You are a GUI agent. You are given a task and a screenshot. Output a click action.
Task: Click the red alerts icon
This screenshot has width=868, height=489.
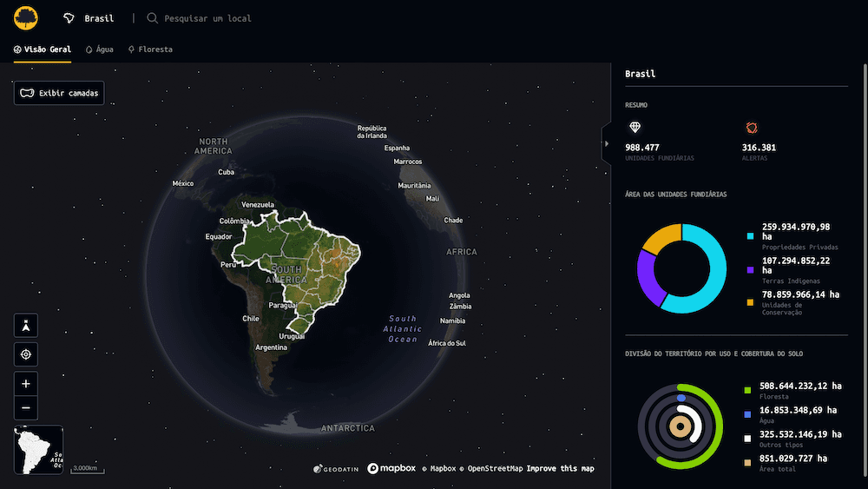[751, 128]
